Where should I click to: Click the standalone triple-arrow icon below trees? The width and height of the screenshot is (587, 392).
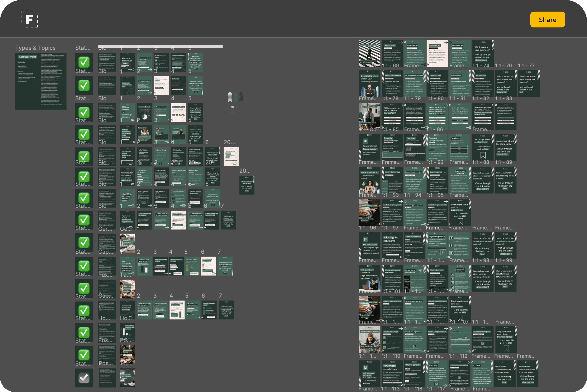pos(231,107)
